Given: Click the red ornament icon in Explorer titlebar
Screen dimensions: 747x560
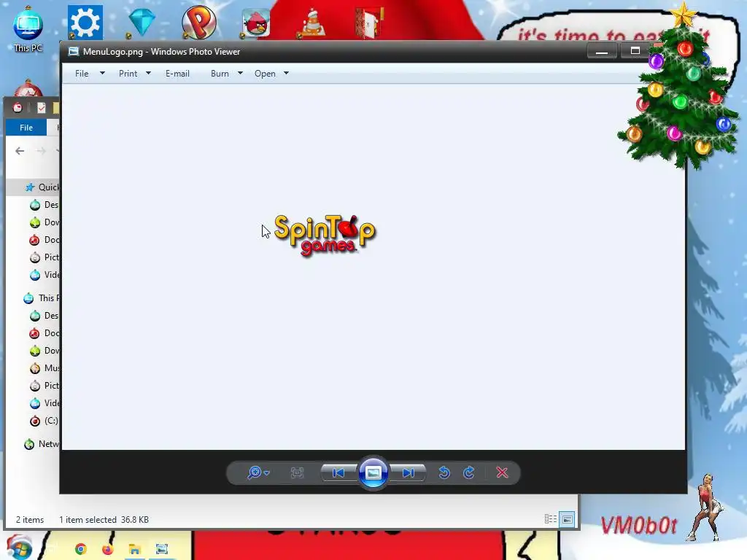Looking at the screenshot, I should pyautogui.click(x=18, y=108).
